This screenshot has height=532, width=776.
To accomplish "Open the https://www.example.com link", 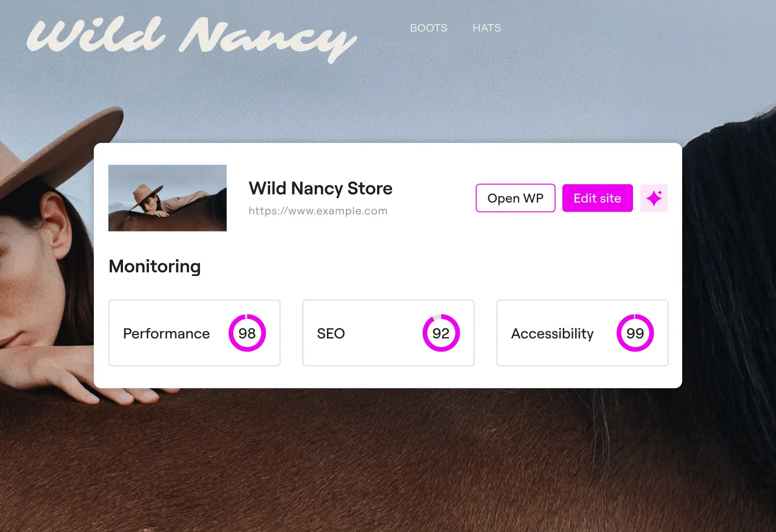I will (x=318, y=211).
